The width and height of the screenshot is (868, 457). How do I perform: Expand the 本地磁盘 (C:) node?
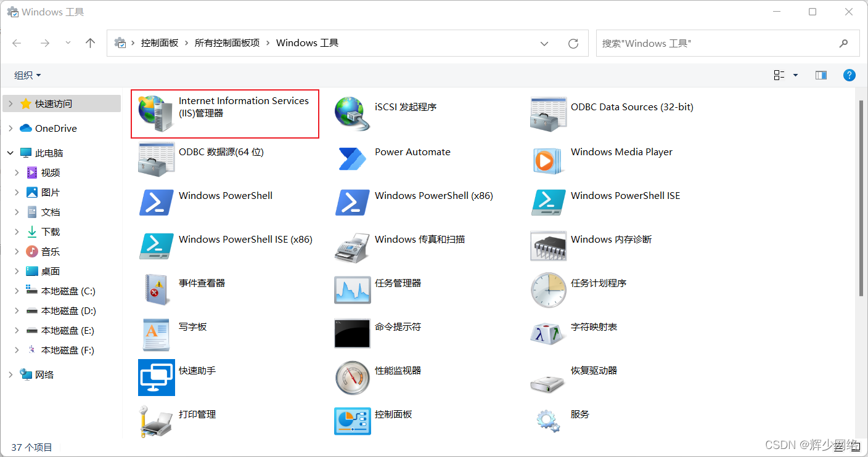click(17, 291)
